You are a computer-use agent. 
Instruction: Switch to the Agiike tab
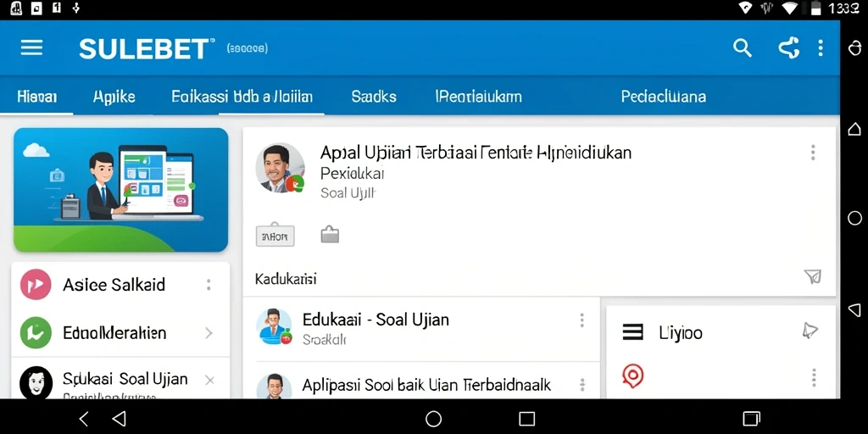(x=114, y=97)
